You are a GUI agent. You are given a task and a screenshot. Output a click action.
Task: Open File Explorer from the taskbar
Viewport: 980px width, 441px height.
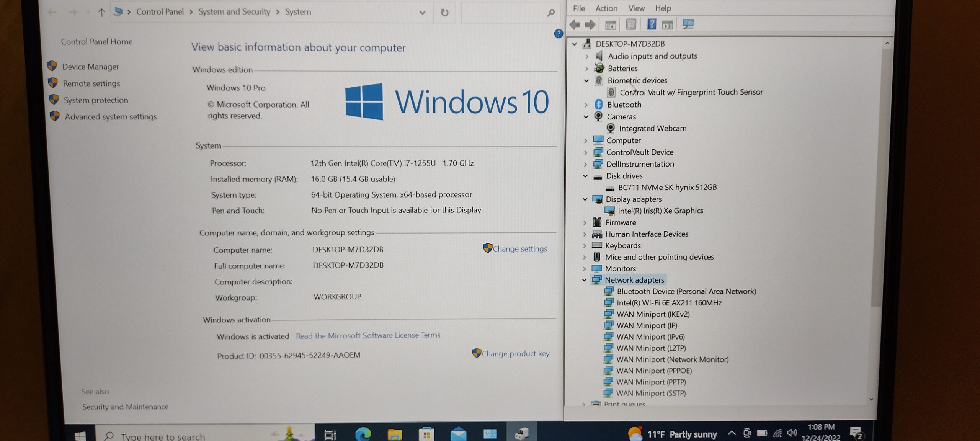tap(395, 434)
